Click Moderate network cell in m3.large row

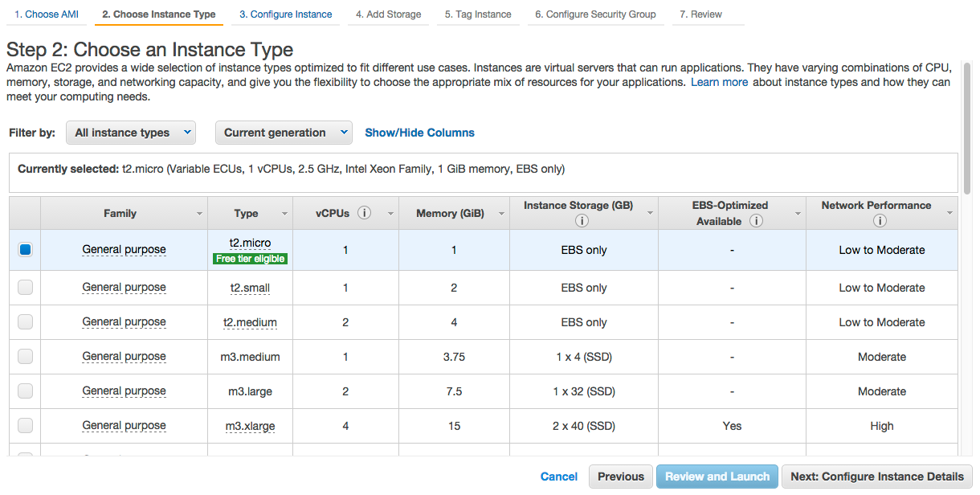coord(882,391)
